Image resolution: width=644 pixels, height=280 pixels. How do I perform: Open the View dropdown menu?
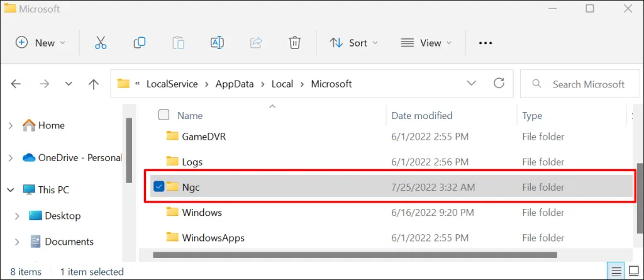(426, 43)
